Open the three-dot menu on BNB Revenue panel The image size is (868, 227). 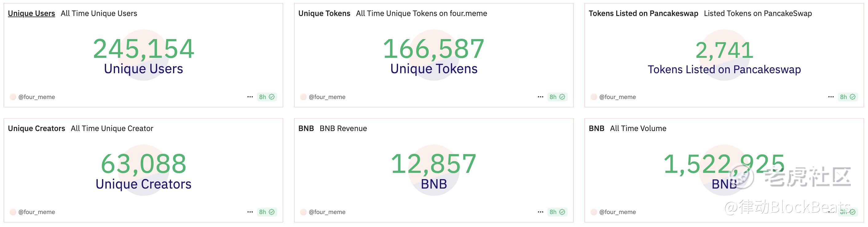click(x=540, y=212)
